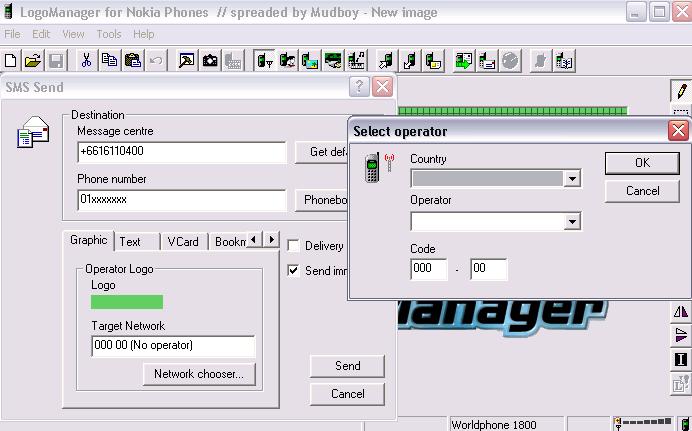
Task: Click the Undo arrow icon
Action: (155, 60)
